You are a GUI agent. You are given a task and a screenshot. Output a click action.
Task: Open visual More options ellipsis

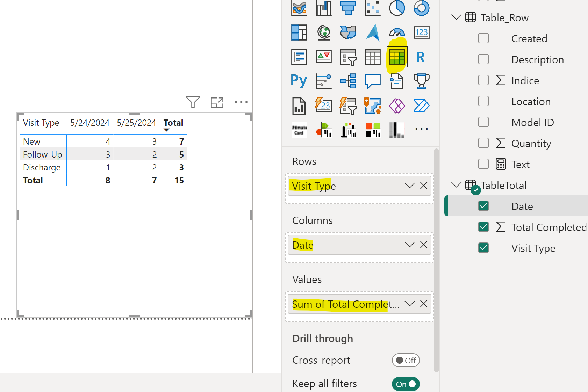(x=241, y=102)
